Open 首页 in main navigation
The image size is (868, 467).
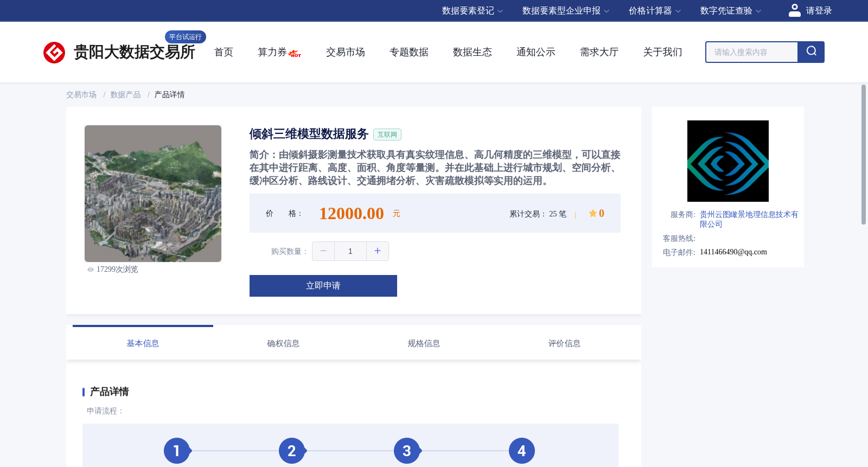click(x=224, y=52)
